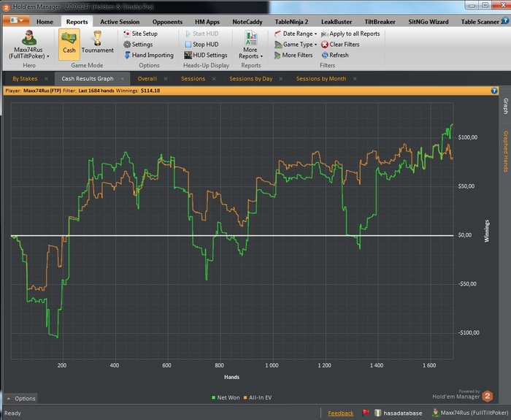Select the Reports ribbon tab
Screen dimensions: 511x420
[x=77, y=22]
